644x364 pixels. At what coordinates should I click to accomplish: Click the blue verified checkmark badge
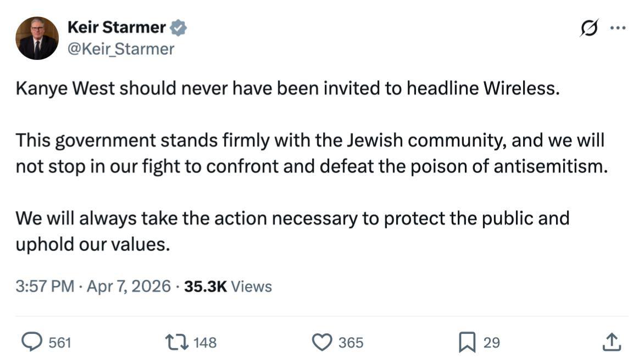[x=179, y=27]
